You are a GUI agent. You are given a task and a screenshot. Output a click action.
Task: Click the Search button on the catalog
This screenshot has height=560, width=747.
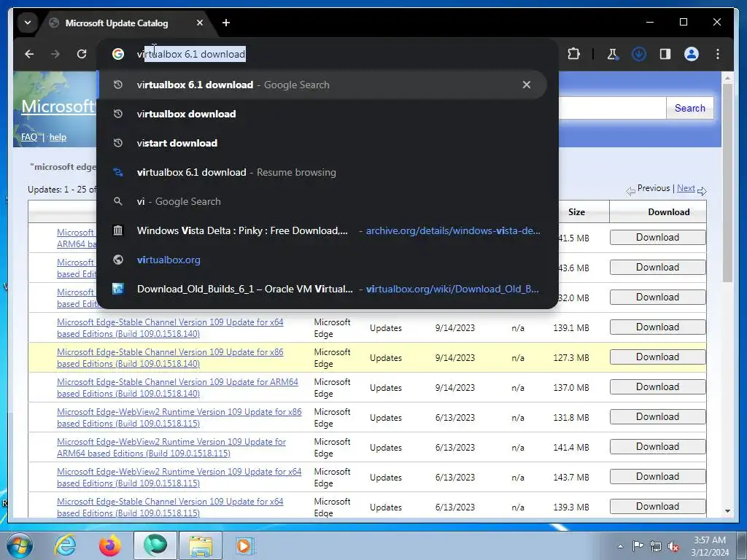click(x=689, y=108)
